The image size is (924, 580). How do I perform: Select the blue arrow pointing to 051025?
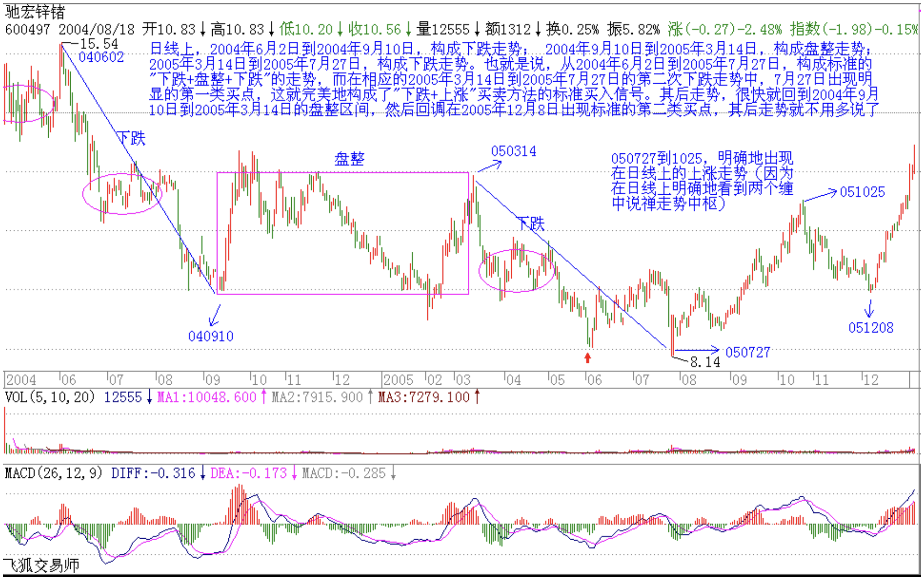point(820,196)
